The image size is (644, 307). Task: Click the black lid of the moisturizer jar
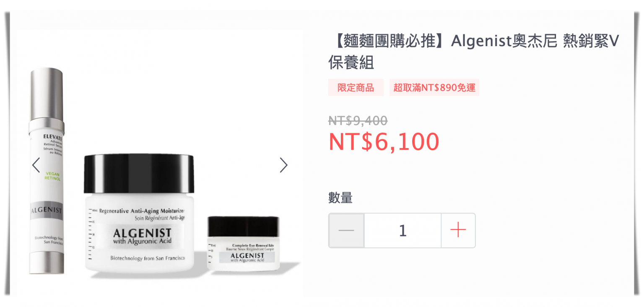pos(139,174)
